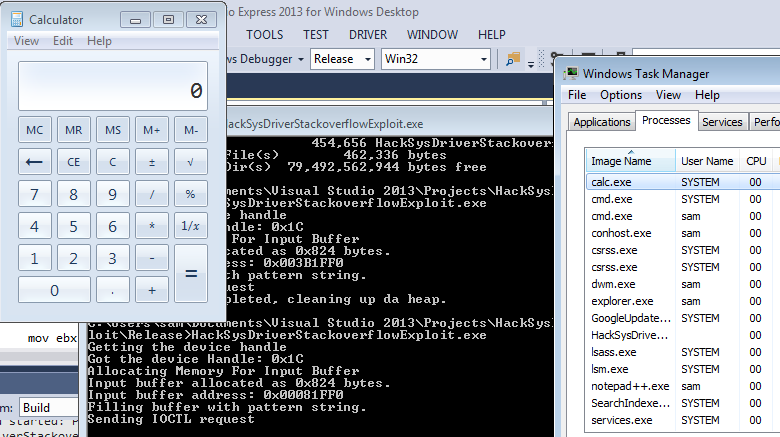Viewport: 780px width, 437px height.
Task: Click calculator backspace arrow button
Action: tap(34, 162)
